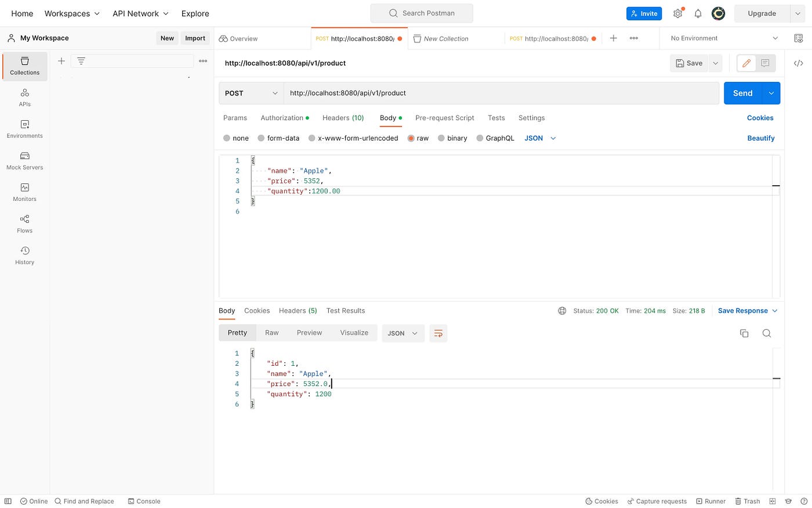Click the request URL input field
Image resolution: width=812 pixels, height=508 pixels.
pyautogui.click(x=501, y=93)
